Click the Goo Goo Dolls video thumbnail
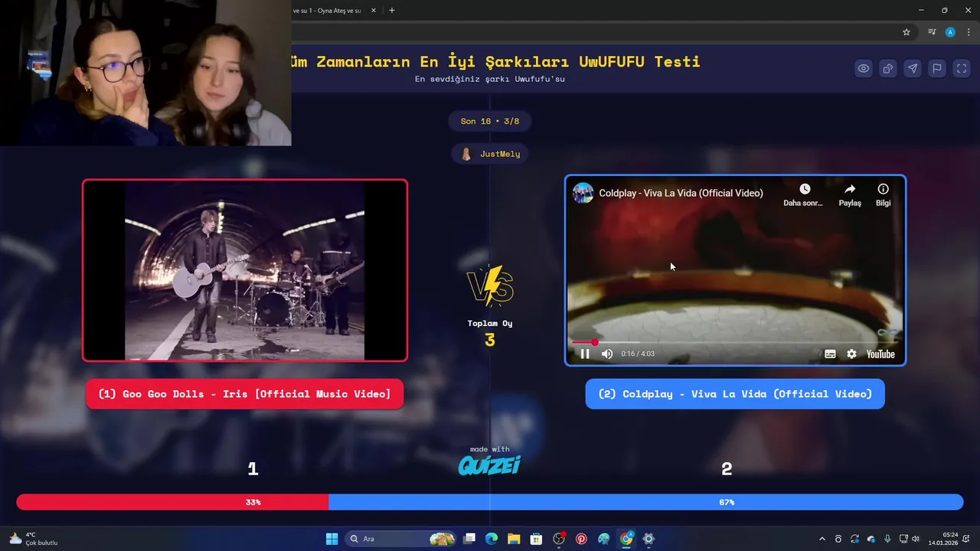The width and height of the screenshot is (980, 551). [x=245, y=270]
